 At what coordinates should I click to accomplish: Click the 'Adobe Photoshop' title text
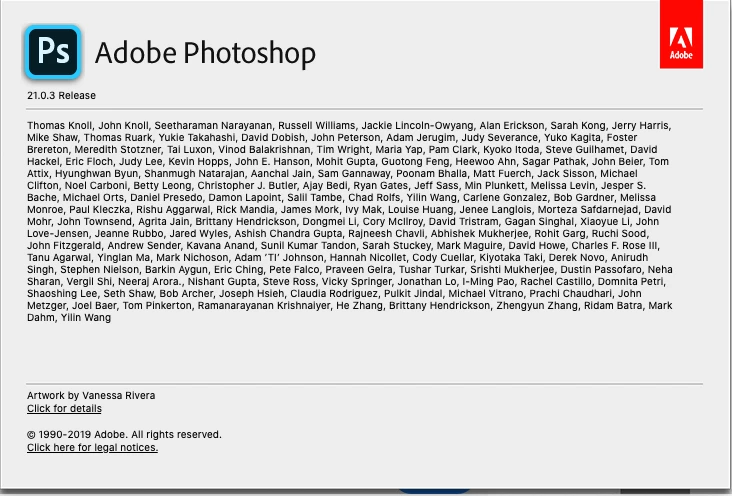point(205,52)
